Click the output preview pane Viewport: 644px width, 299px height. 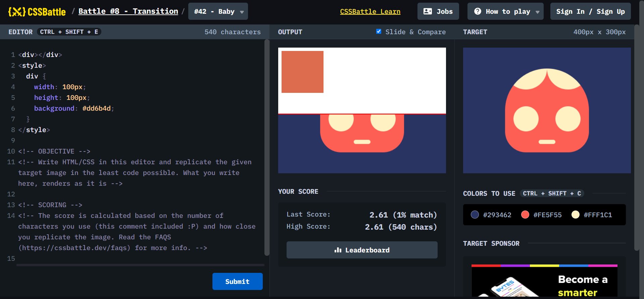[362, 110]
